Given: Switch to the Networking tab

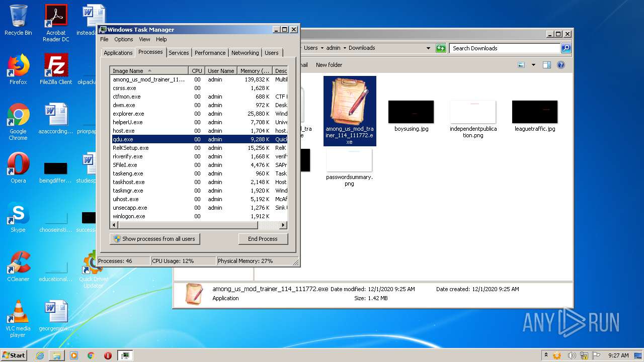Looking at the screenshot, I should 245,53.
